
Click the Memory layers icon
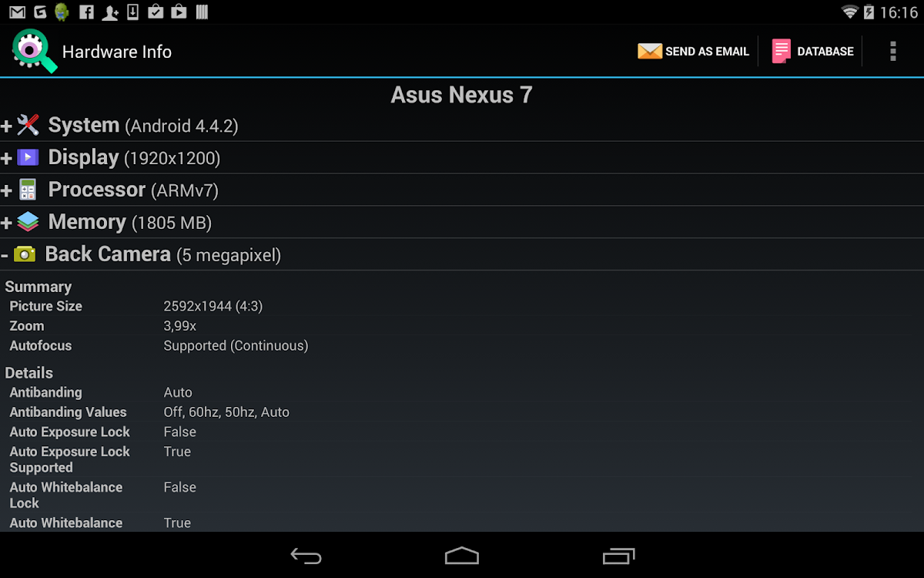click(28, 222)
